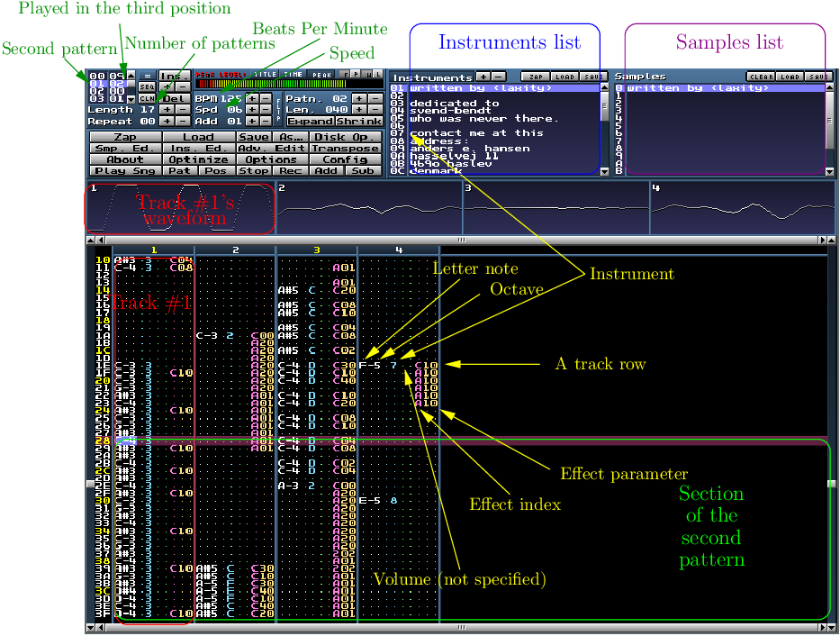Click the '=' button beside order list

pos(148,76)
